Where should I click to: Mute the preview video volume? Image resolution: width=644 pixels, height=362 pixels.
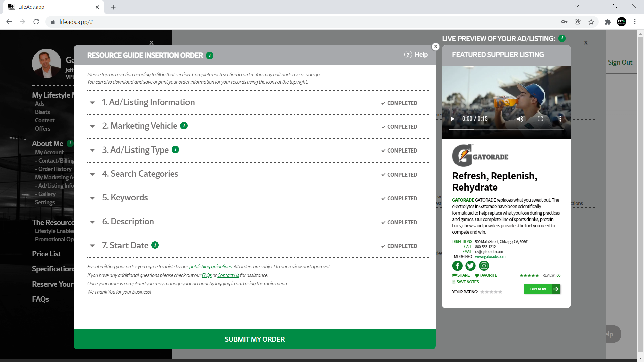click(520, 119)
